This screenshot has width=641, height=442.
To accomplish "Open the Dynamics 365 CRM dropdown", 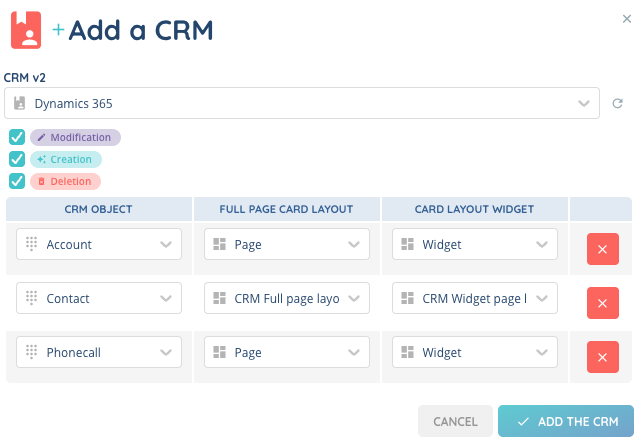I will (301, 103).
